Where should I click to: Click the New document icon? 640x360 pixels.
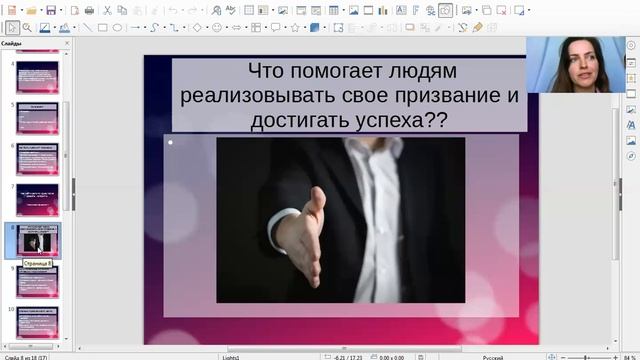(11, 11)
